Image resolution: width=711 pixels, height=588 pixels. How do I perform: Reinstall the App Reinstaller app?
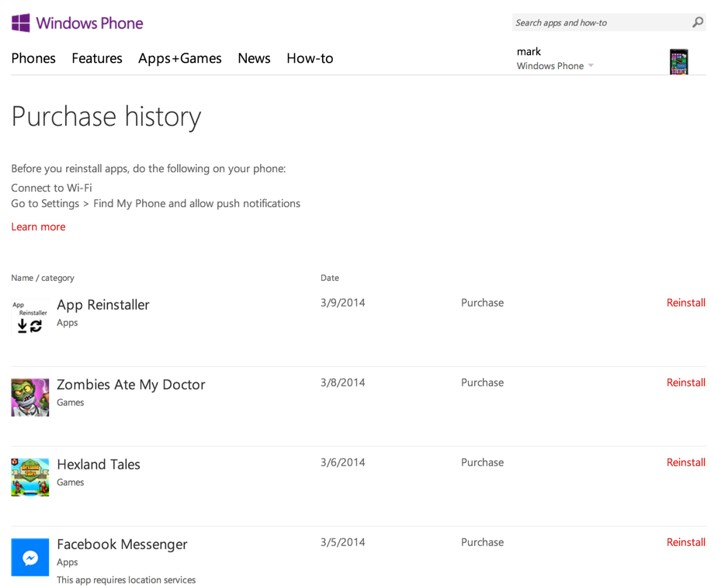(685, 303)
